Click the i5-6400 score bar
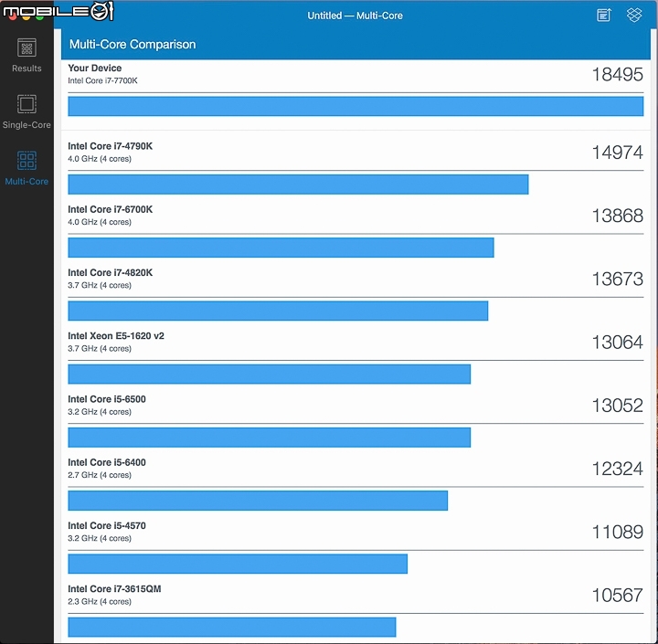 pyautogui.click(x=258, y=501)
